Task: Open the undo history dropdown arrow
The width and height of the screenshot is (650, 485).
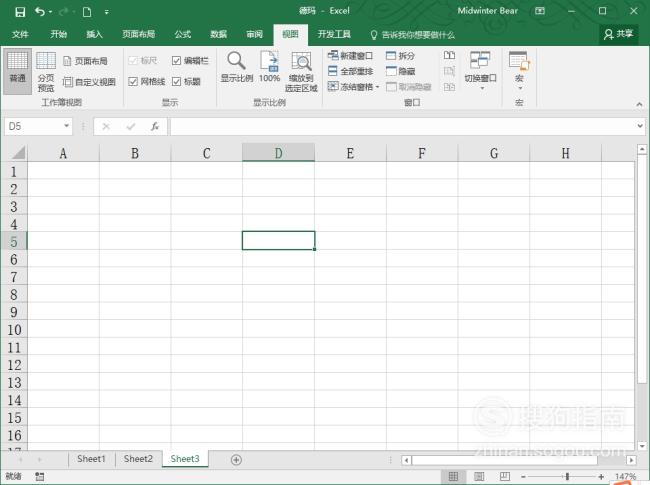Action: click(51, 12)
